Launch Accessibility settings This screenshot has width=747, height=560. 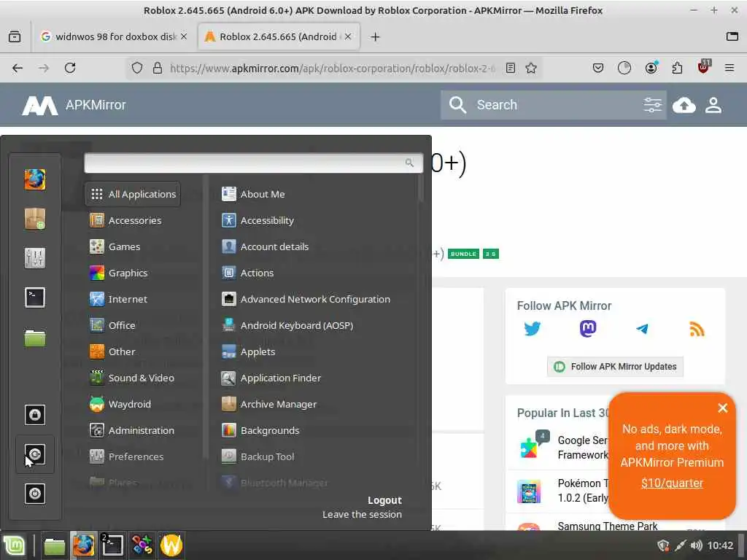click(x=317, y=220)
